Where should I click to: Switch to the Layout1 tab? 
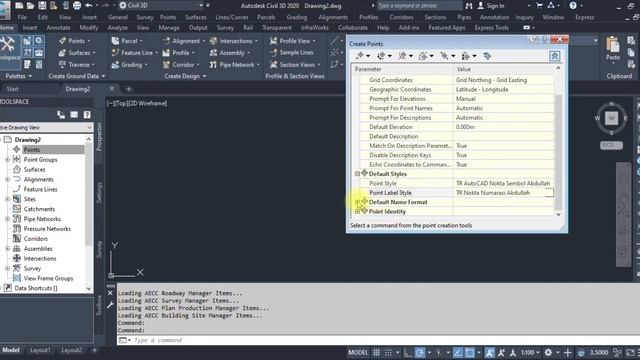click(40, 350)
